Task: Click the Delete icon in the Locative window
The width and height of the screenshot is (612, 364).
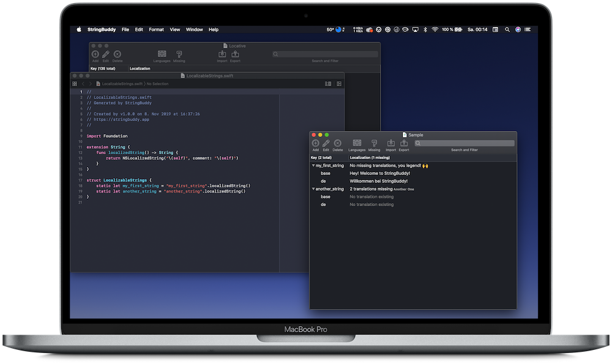Action: (118, 54)
